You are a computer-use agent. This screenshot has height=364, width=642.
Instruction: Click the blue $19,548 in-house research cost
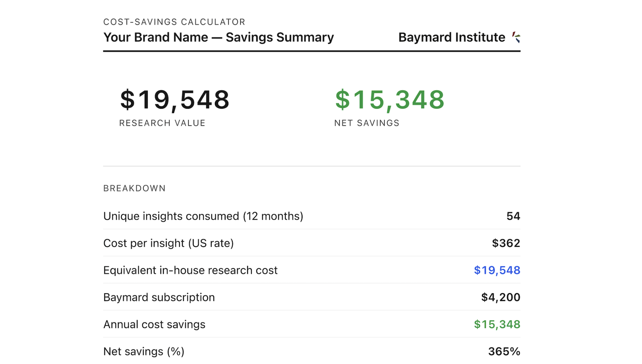(x=497, y=270)
